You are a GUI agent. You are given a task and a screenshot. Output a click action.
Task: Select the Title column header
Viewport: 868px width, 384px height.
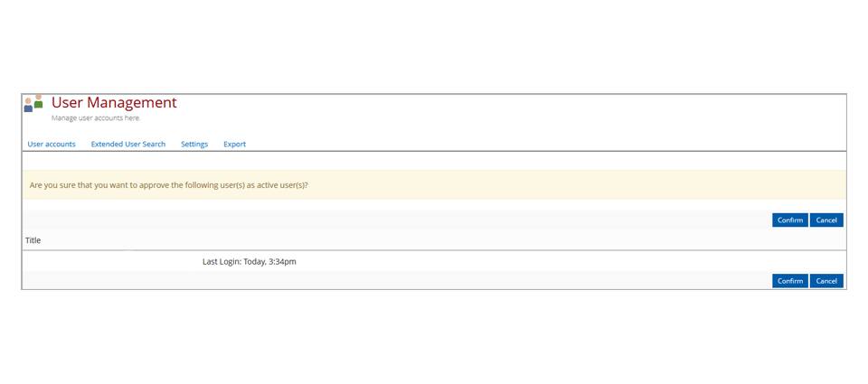[33, 240]
